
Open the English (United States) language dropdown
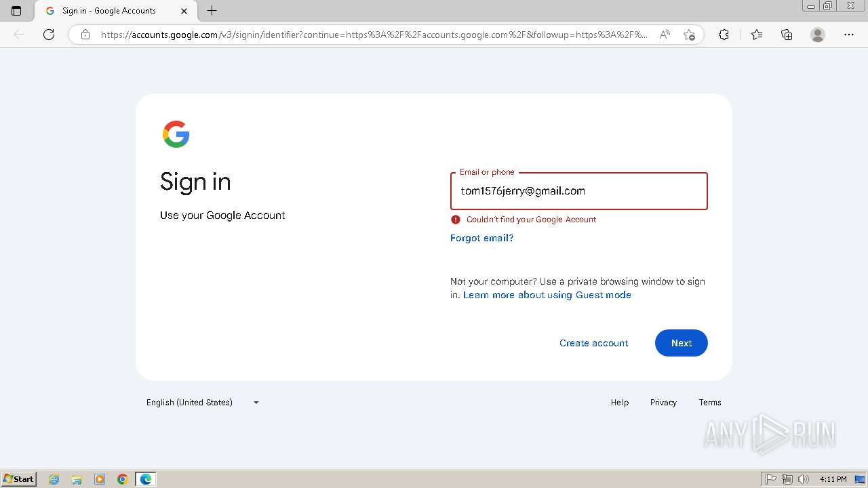[203, 403]
